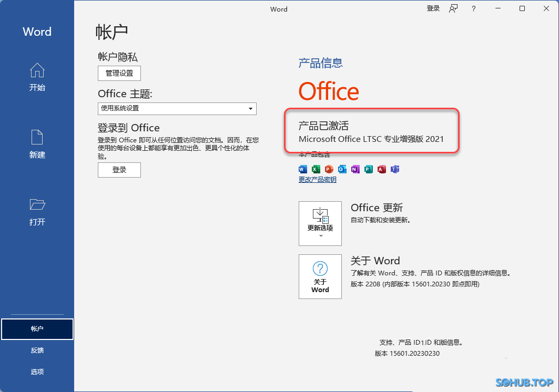Click the Publisher app icon under product info

[x=369, y=169]
